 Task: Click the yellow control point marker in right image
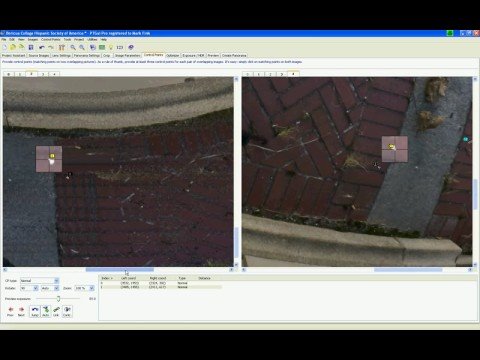392,146
